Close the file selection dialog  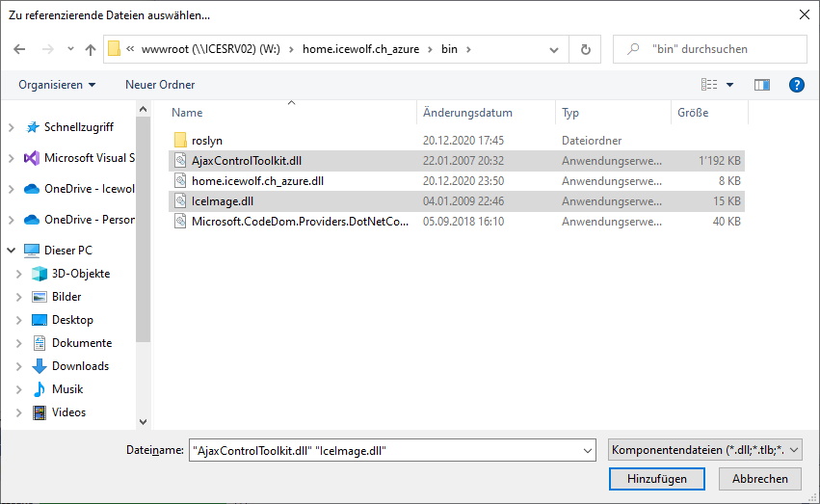pos(805,14)
